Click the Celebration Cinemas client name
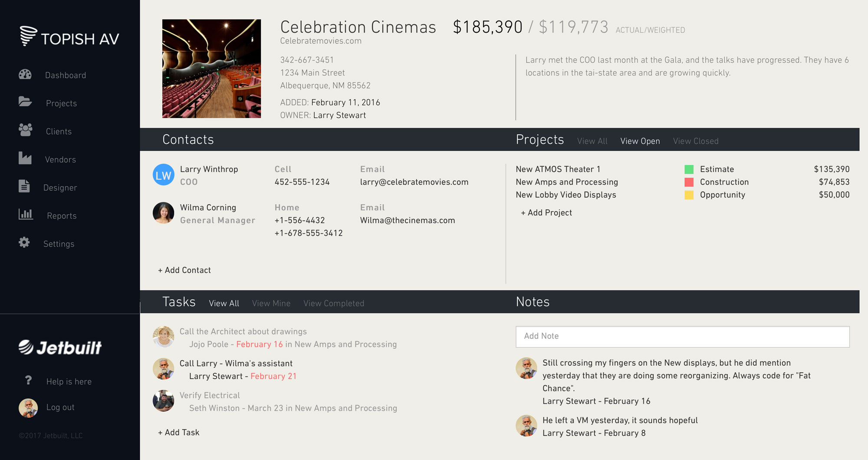This screenshot has height=460, width=868. (x=358, y=27)
